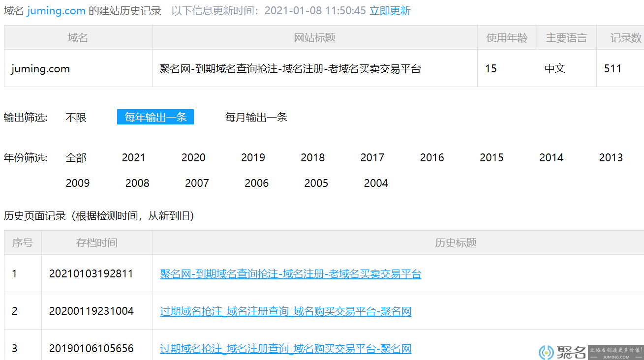Filter history records by year 2021
The image size is (644, 360).
(x=133, y=157)
